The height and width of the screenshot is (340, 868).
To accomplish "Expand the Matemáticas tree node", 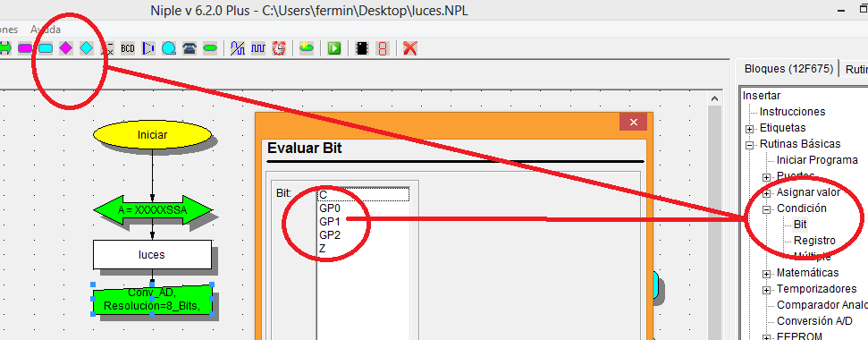I will pos(766,274).
